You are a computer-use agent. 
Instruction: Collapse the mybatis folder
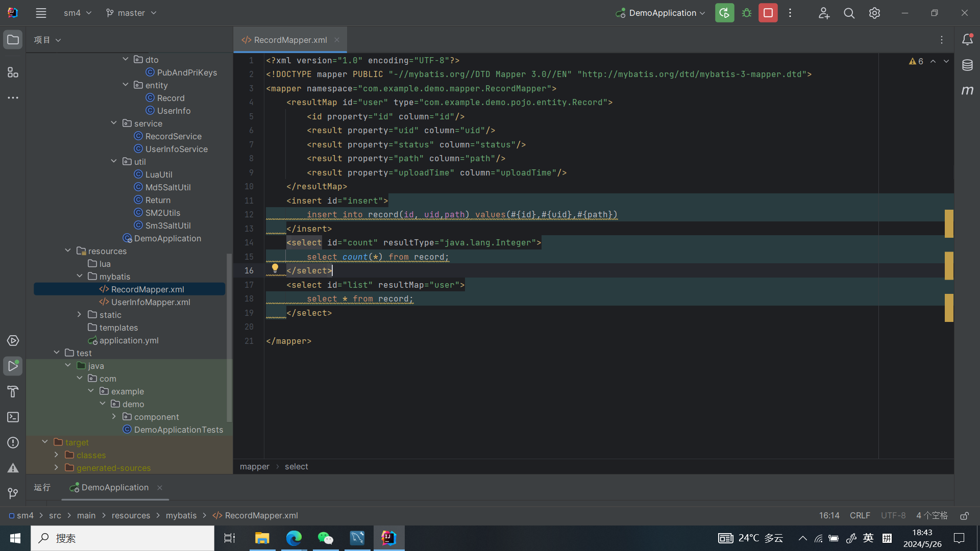[79, 277]
